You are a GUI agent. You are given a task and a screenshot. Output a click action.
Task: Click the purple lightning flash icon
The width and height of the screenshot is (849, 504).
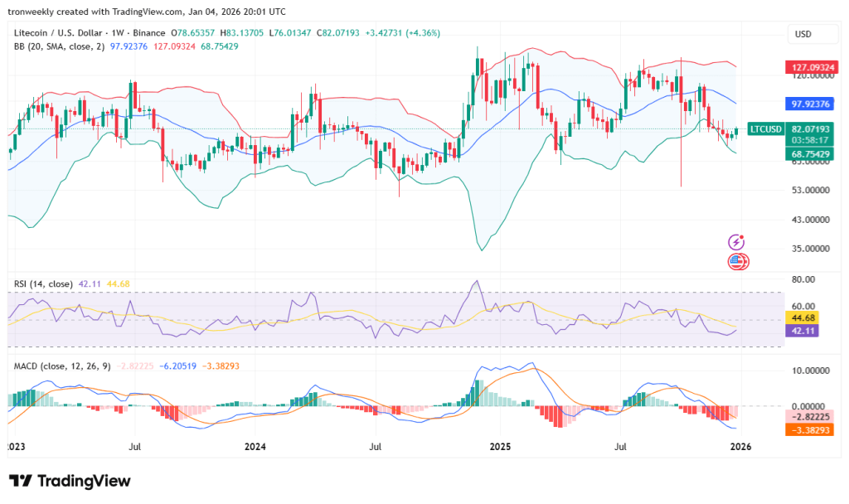pos(736,241)
